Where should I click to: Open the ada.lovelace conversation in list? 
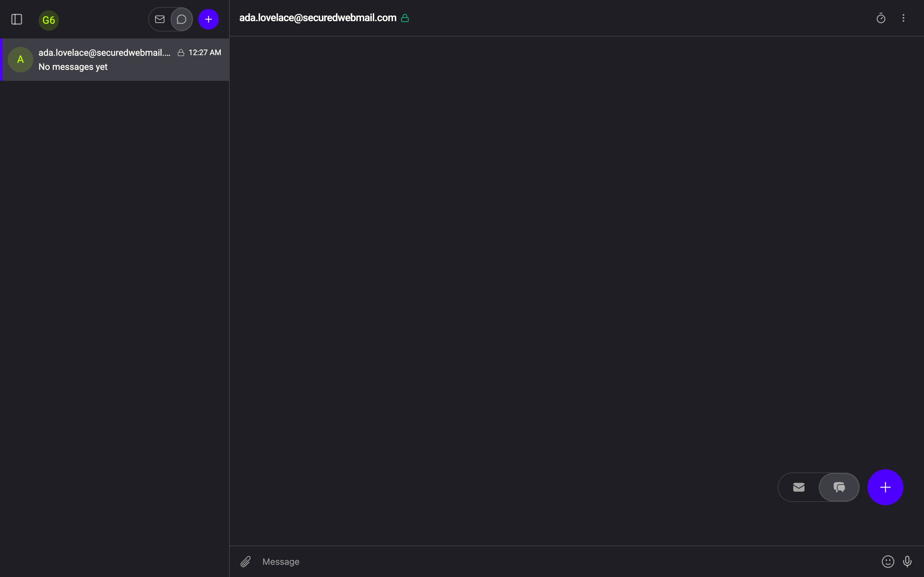(x=115, y=60)
